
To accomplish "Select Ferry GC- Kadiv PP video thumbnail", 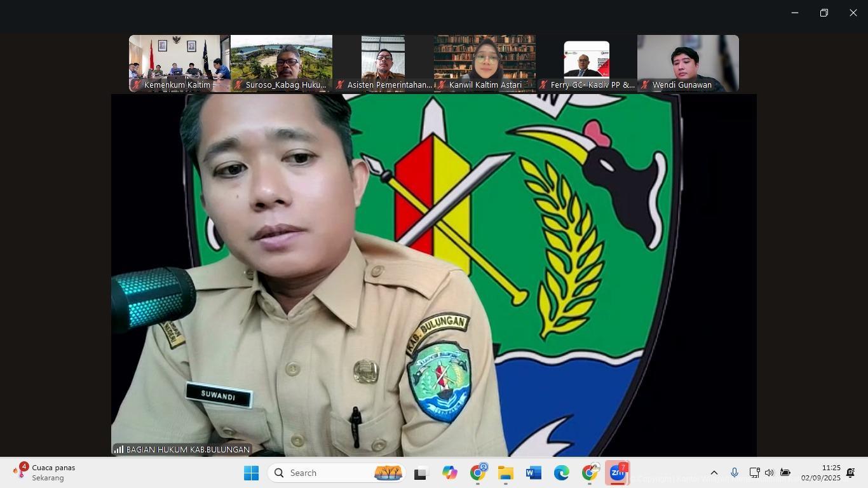I will pyautogui.click(x=587, y=64).
